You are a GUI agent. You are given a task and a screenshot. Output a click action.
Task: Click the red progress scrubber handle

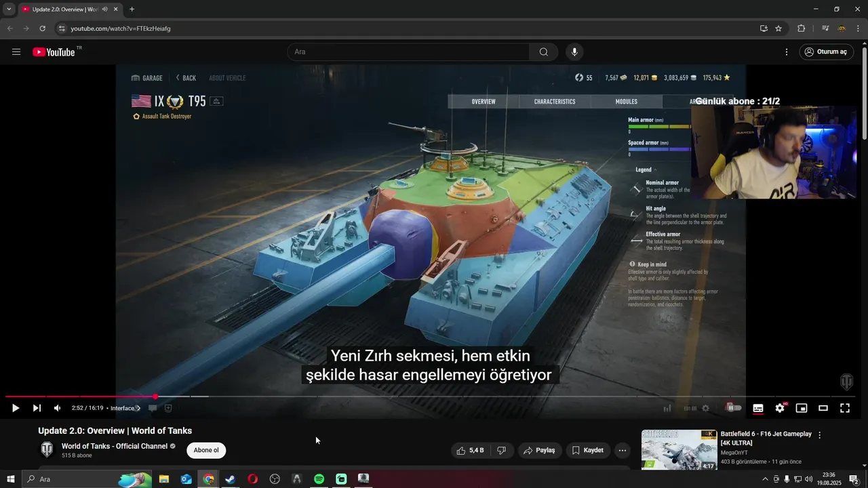click(155, 396)
